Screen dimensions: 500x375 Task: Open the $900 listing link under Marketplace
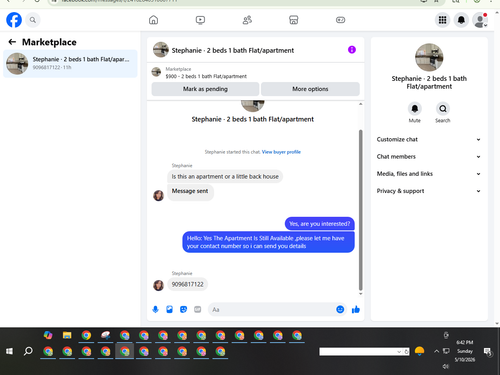click(206, 76)
